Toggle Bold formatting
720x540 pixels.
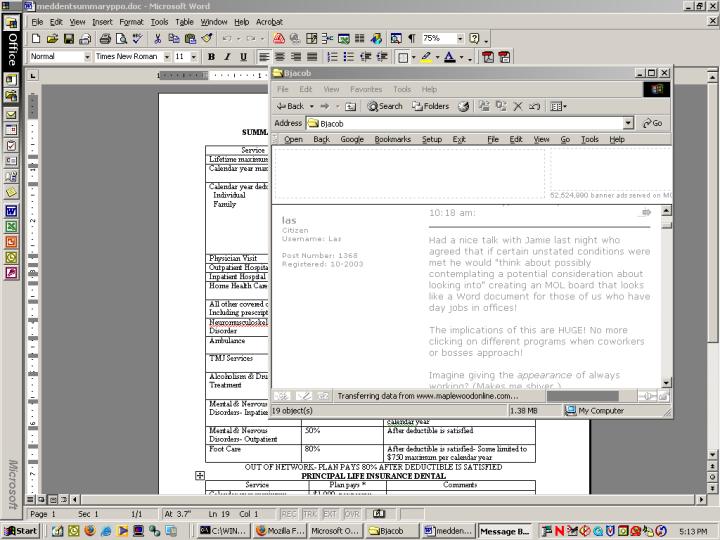[x=211, y=57]
